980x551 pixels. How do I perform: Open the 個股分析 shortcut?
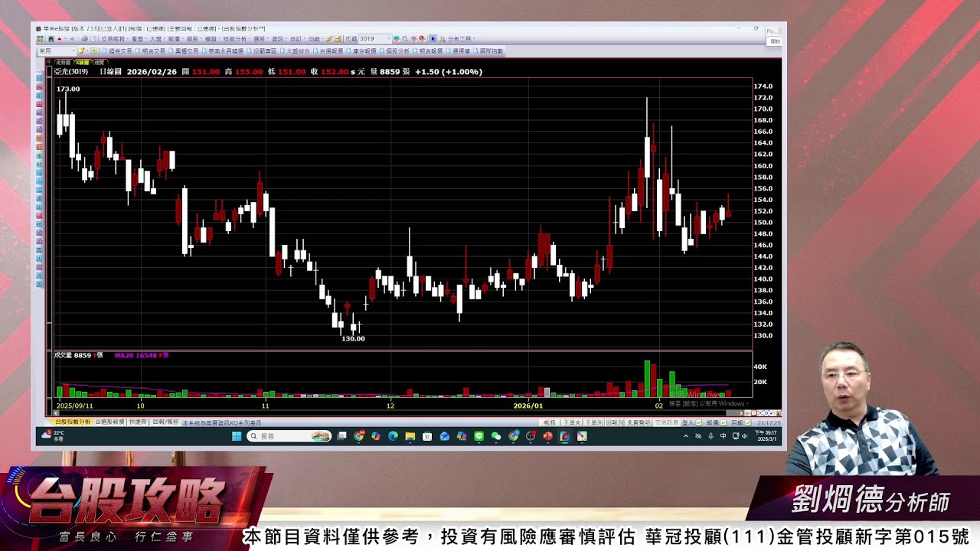coord(394,51)
